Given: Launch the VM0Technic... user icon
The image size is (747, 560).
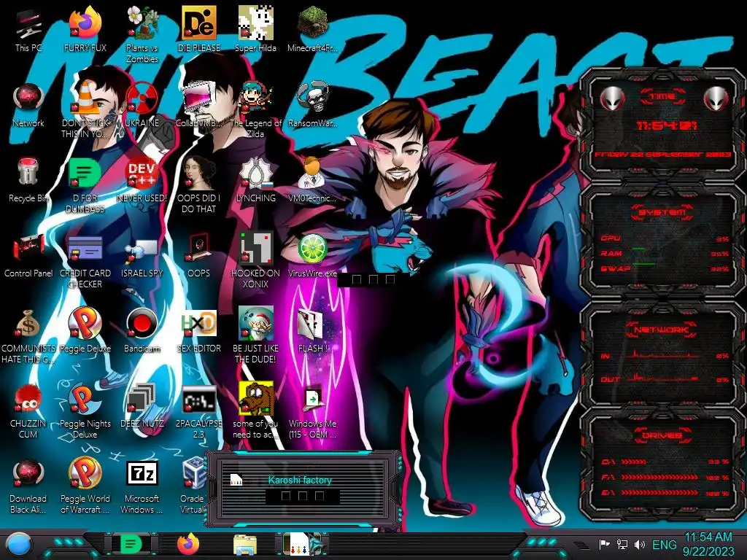Looking at the screenshot, I should click(x=312, y=180).
